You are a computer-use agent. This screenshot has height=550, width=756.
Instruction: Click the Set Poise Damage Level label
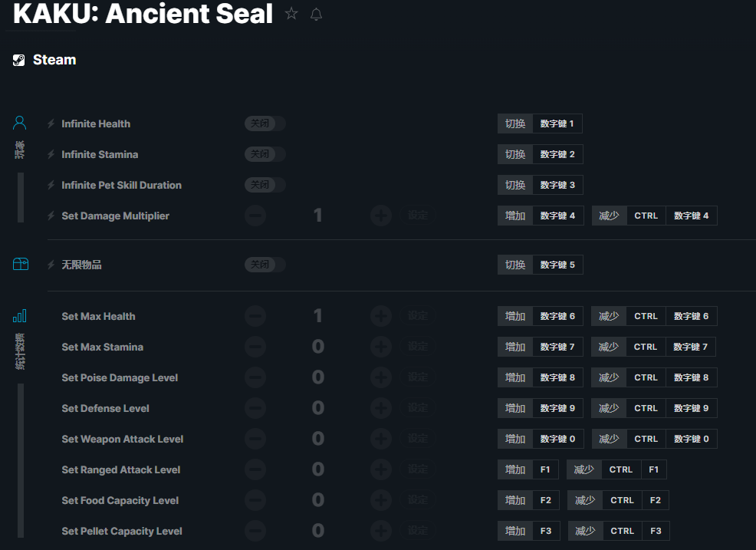point(120,377)
